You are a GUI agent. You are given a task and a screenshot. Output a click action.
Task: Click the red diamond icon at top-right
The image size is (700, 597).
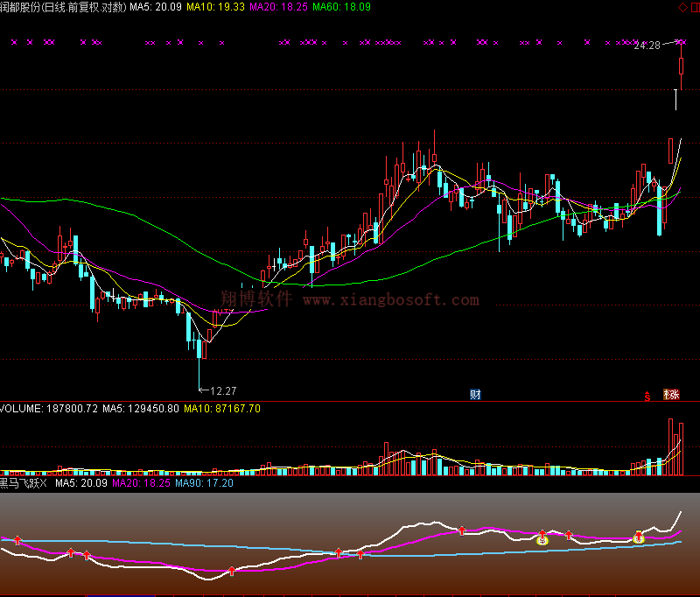click(682, 7)
